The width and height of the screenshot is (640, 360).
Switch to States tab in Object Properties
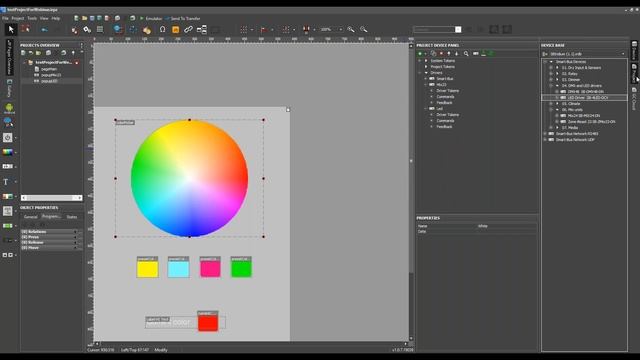[x=72, y=217]
